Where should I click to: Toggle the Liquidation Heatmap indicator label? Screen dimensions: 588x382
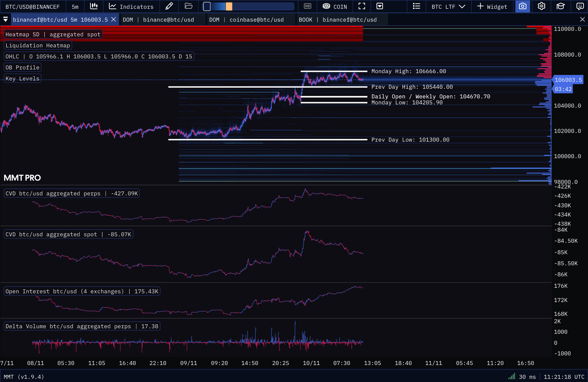[37, 46]
